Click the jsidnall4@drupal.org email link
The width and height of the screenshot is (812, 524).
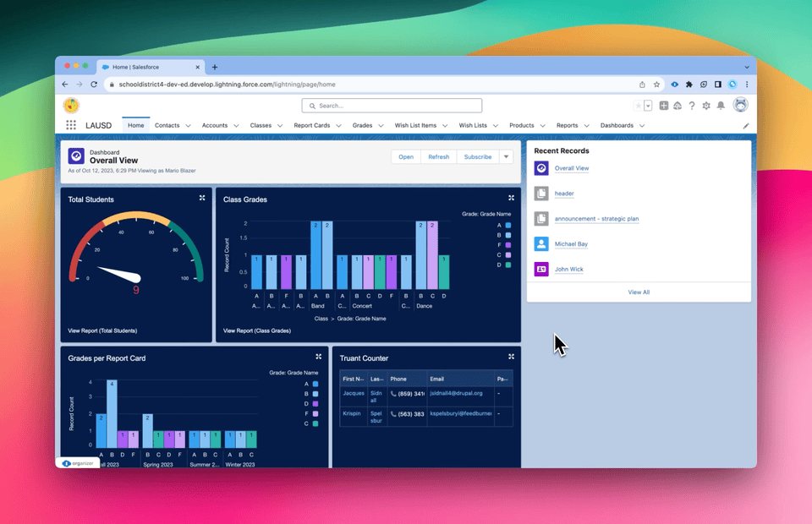click(x=456, y=393)
